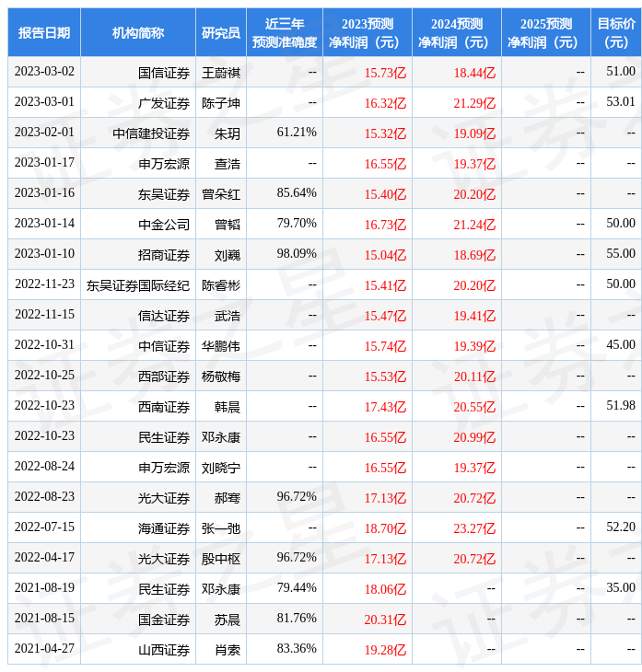This screenshot has width=642, height=672.
Task: Select the 东吴证券国际经纪 institution cell
Action: pyautogui.click(x=138, y=285)
